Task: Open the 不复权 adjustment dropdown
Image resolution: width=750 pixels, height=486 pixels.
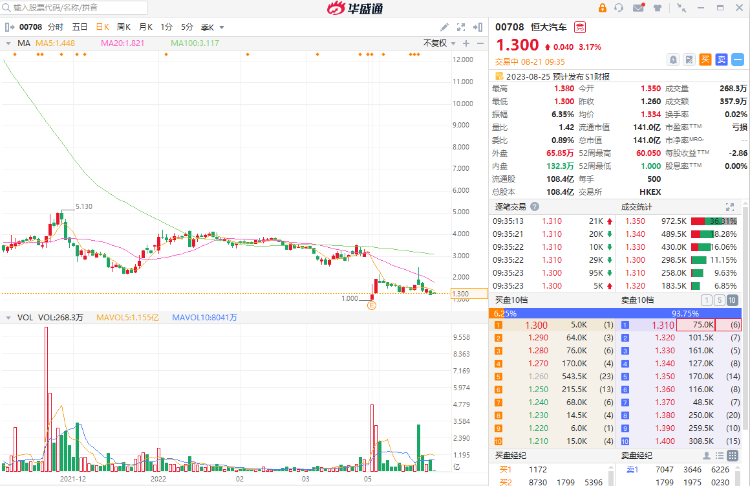Action: 439,44
